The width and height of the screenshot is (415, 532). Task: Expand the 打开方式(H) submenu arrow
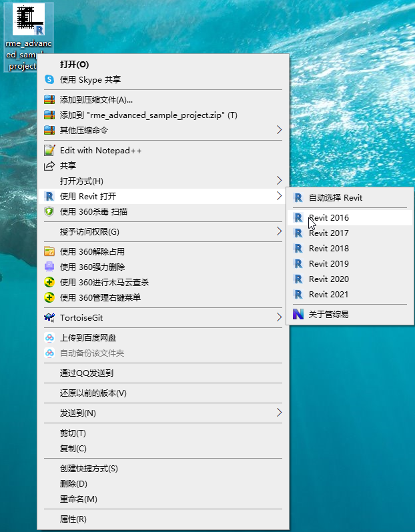pos(279,181)
